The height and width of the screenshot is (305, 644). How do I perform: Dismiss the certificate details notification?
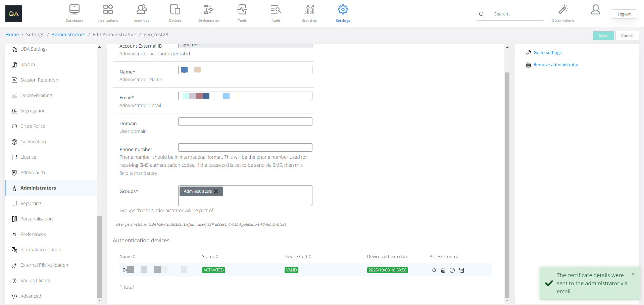point(633,274)
